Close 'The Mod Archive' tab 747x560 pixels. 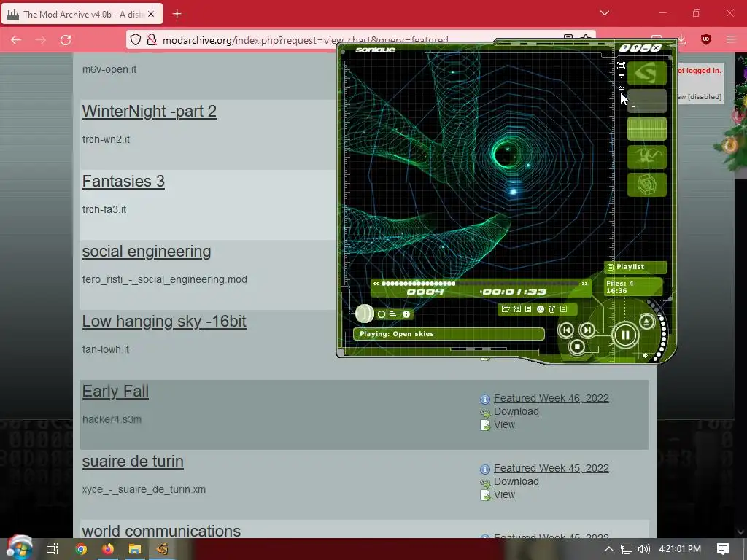pos(151,15)
